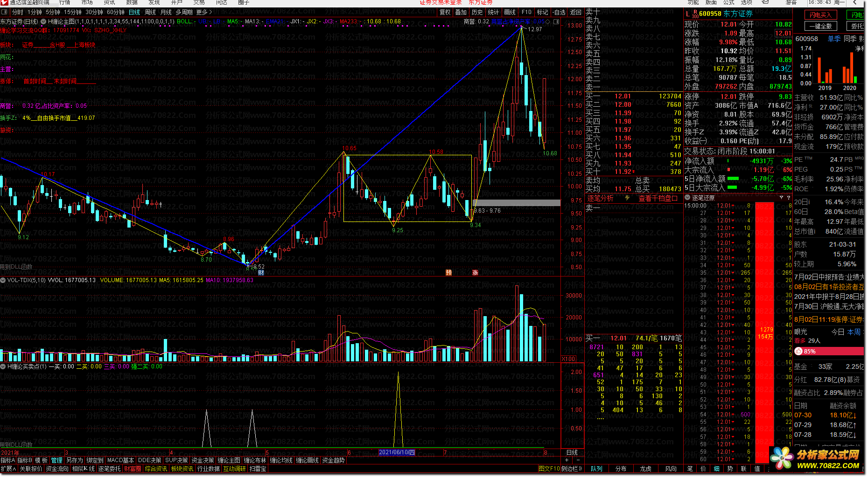868x477 pixels.
Task: Expand the 扩展 bottom panel
Action: click(x=8, y=469)
